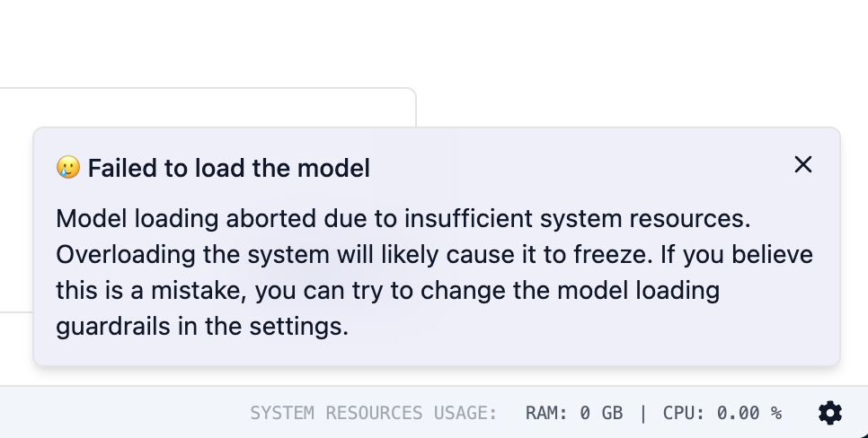
Task: Click empty toast space right of 'settings.'
Action: [x=584, y=327]
